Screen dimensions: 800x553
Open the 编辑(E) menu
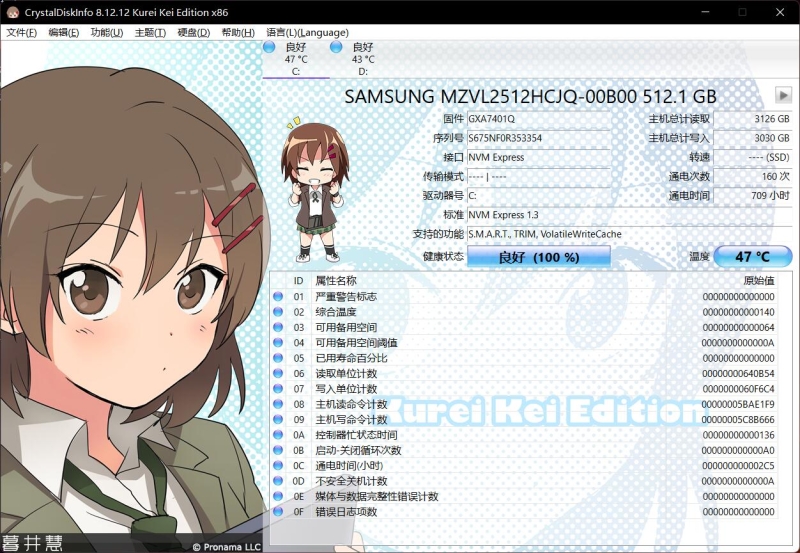63,33
